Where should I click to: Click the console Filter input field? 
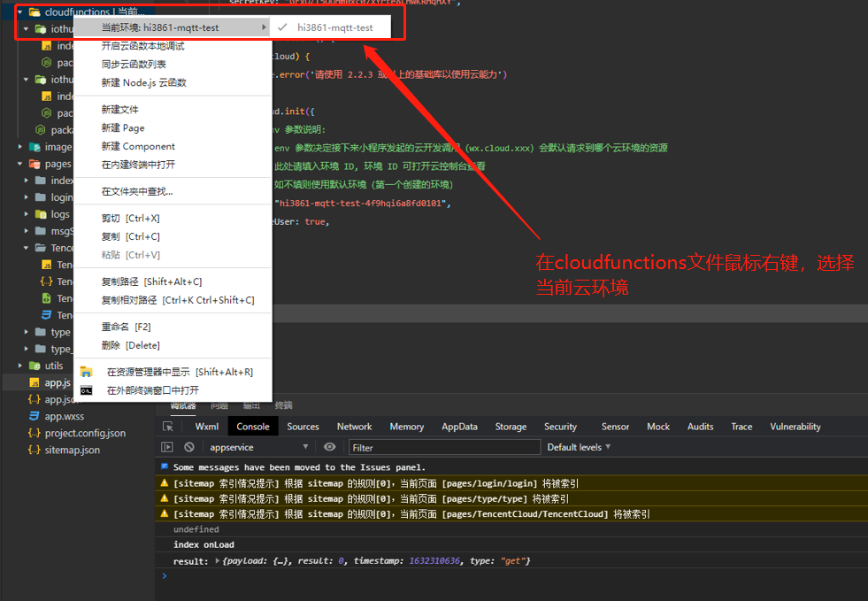[x=444, y=448]
